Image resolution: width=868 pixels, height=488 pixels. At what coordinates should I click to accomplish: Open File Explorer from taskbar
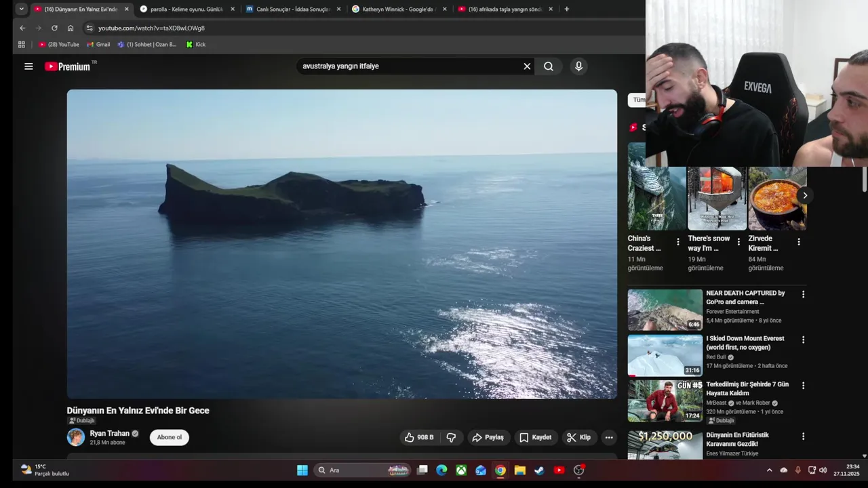pos(519,470)
